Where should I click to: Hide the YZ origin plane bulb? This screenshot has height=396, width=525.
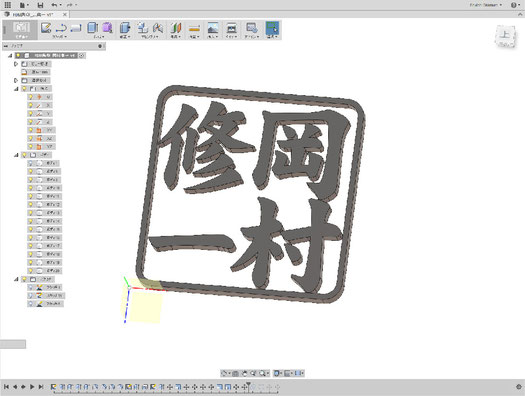[x=30, y=146]
